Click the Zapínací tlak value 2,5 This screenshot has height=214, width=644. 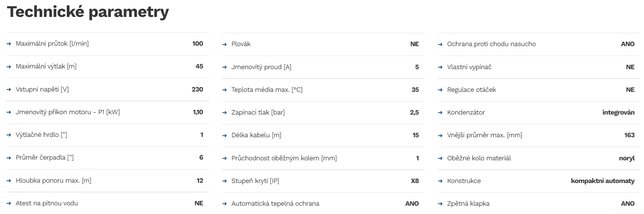tap(414, 112)
